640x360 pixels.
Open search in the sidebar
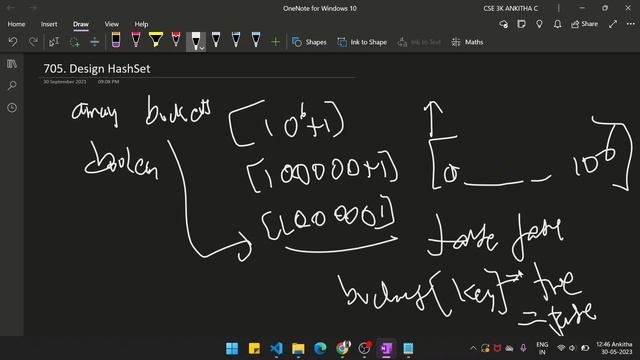(12, 86)
